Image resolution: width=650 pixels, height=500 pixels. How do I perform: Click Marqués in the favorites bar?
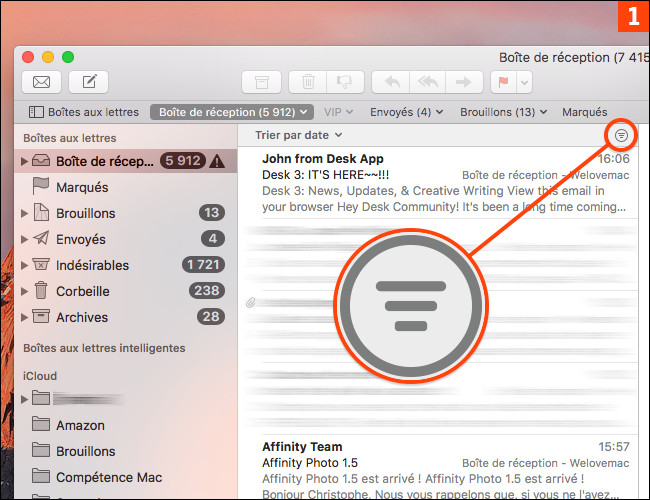coord(584,112)
